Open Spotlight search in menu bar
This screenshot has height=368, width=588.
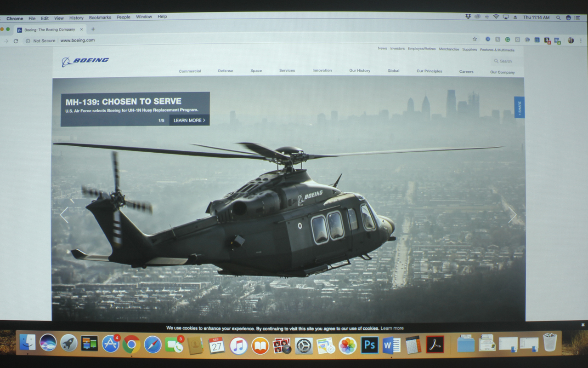coord(559,17)
